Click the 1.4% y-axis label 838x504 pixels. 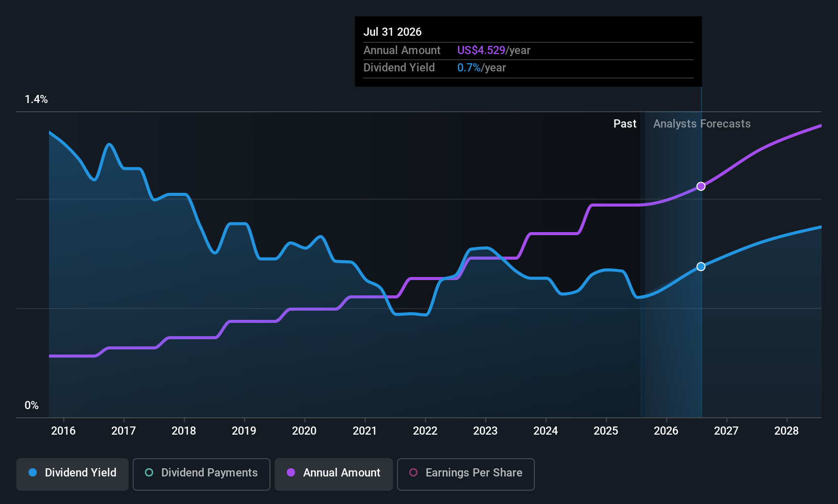[x=36, y=99]
